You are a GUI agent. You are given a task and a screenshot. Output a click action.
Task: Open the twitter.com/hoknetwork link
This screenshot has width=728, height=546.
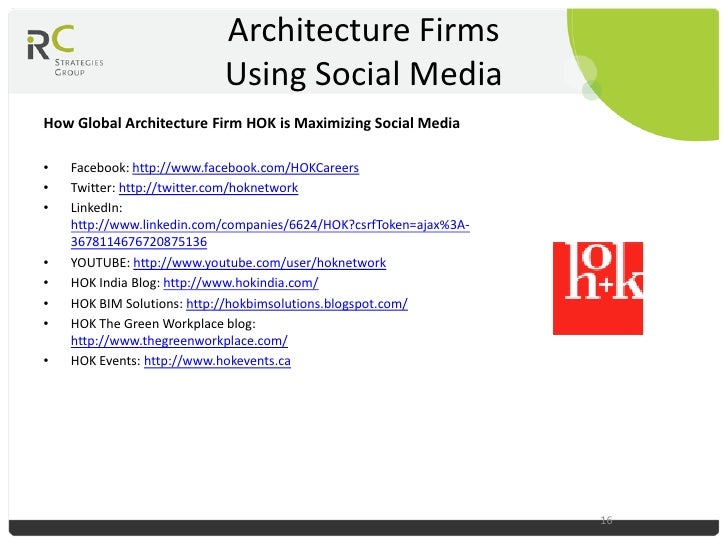[208, 188]
